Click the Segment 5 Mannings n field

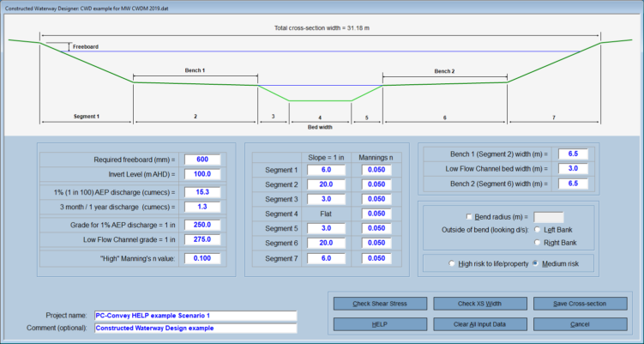(x=376, y=228)
